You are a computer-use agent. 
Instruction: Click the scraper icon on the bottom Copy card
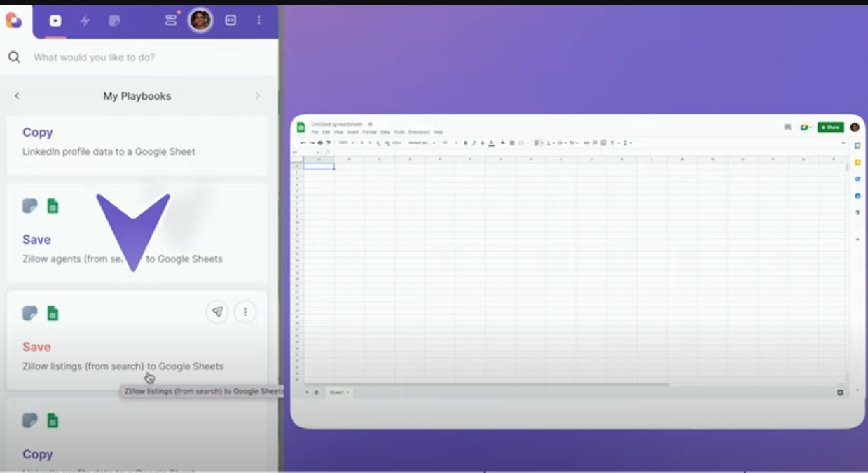[x=30, y=420]
